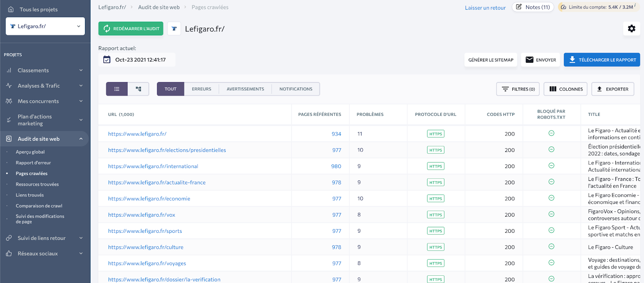644x283 pixels.
Task: Expand the Mes concurrents section
Action: (x=81, y=101)
